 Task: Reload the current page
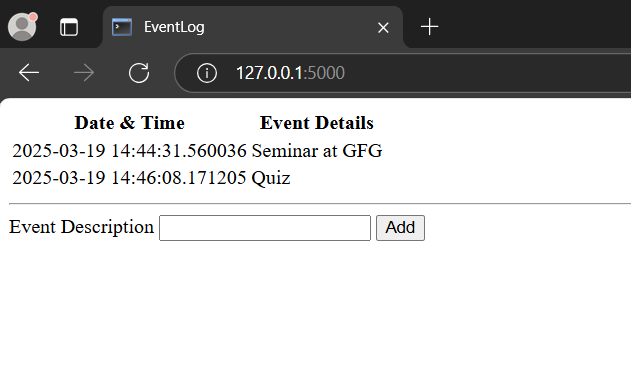click(139, 73)
